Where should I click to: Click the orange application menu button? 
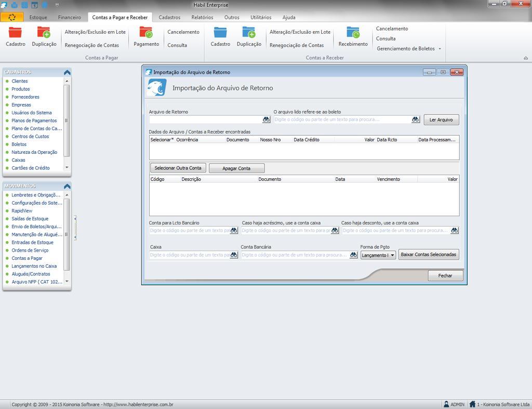[x=12, y=17]
